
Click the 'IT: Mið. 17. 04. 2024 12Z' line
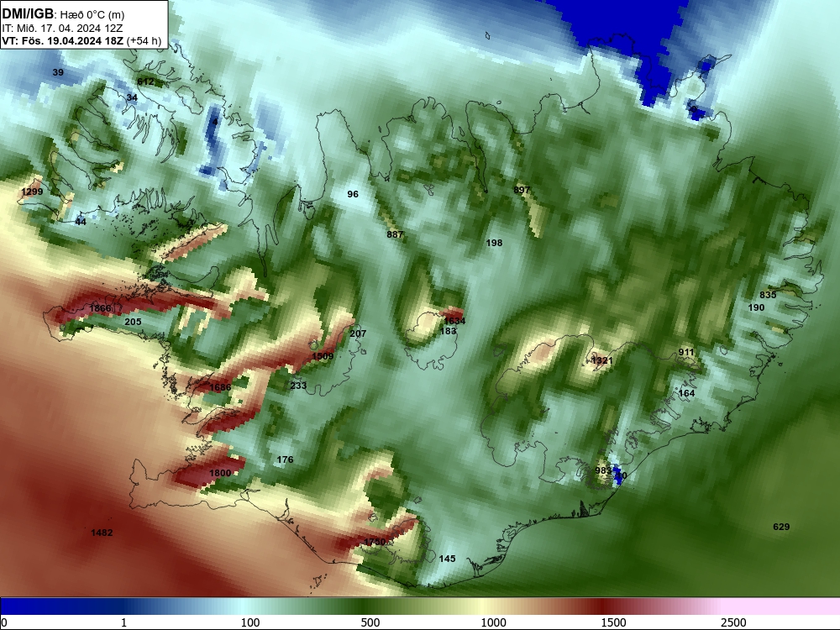[x=62, y=29]
